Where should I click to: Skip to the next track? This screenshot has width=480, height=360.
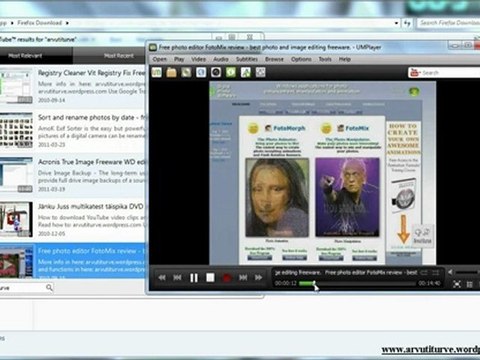coord(243,278)
